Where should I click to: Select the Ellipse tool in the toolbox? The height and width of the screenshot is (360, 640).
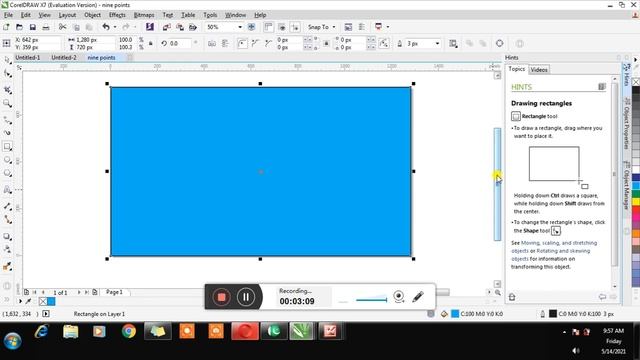(7, 160)
